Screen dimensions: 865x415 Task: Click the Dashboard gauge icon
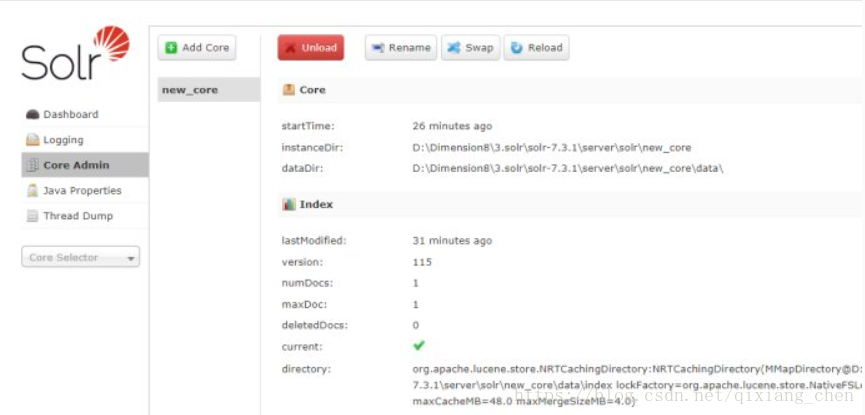(33, 114)
